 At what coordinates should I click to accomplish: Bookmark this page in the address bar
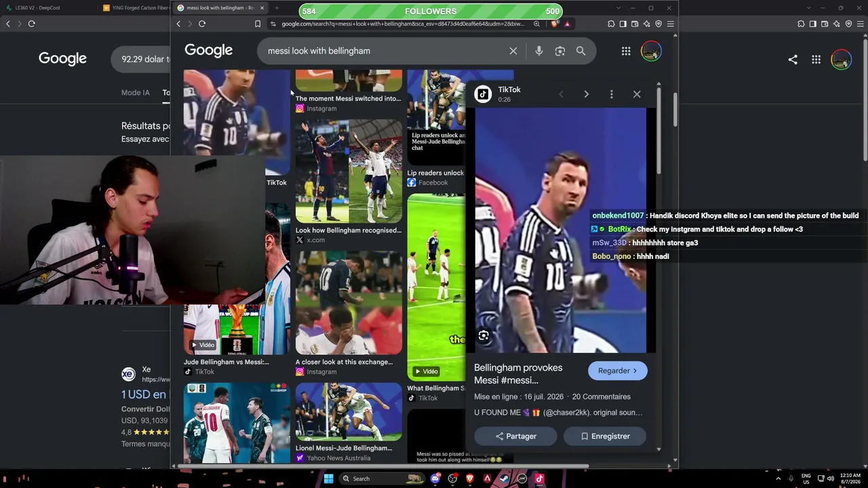[258, 24]
